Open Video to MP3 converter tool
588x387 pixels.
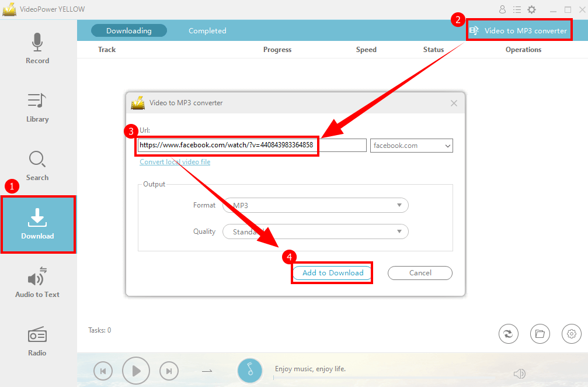pos(519,31)
